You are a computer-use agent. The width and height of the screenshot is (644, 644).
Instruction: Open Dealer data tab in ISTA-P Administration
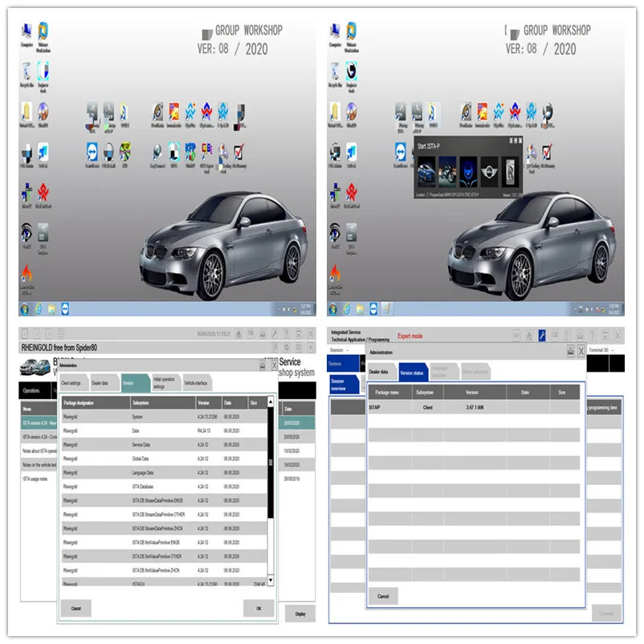click(x=381, y=372)
